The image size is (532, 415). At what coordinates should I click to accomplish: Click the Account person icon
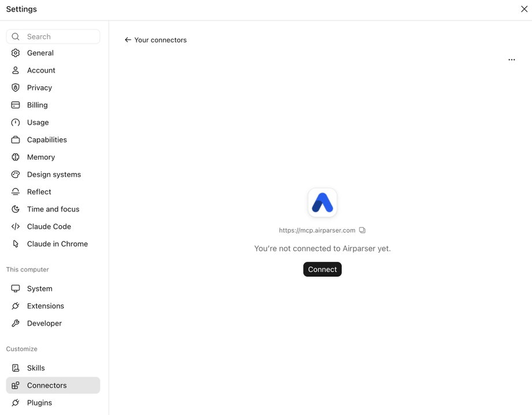tap(15, 70)
